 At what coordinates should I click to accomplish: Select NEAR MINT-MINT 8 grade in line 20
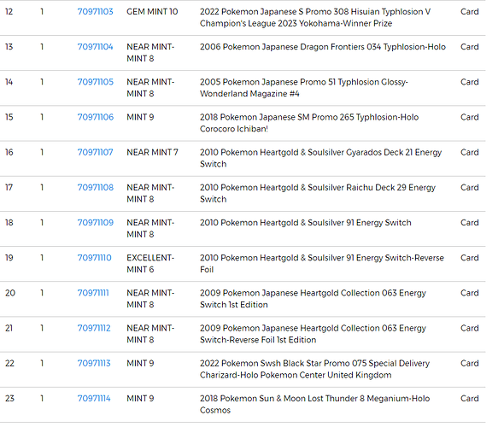click(x=150, y=299)
